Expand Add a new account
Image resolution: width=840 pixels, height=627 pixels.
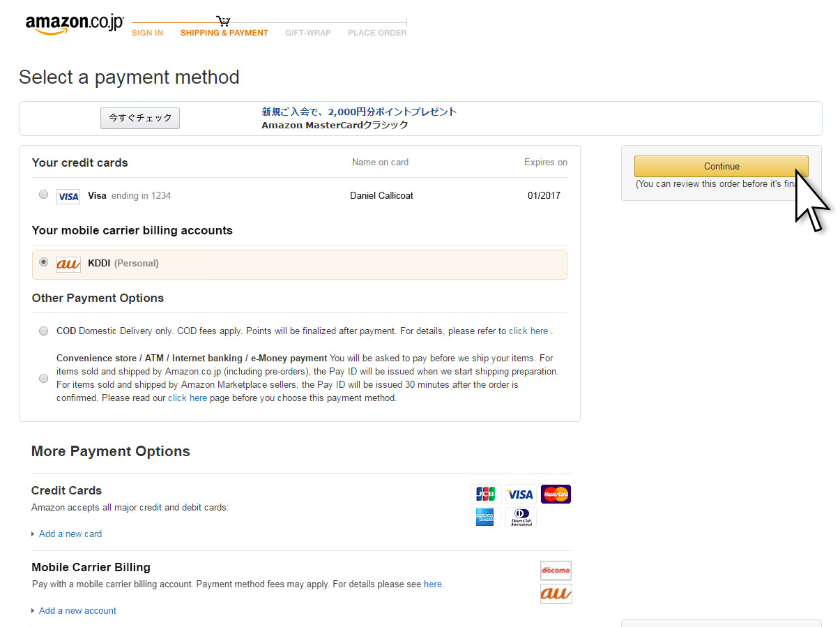click(x=77, y=610)
